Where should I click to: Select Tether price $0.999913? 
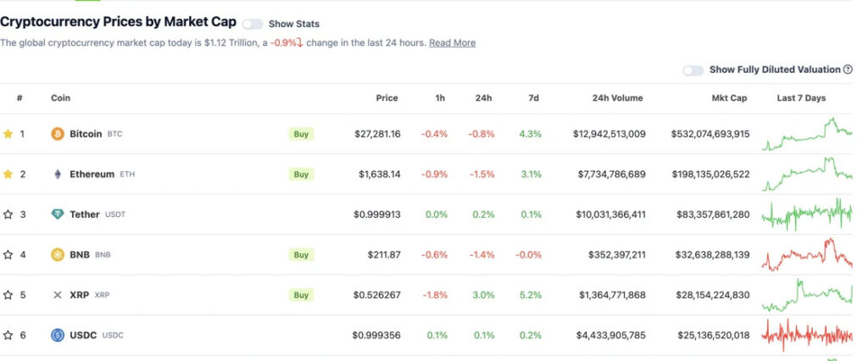[377, 214]
